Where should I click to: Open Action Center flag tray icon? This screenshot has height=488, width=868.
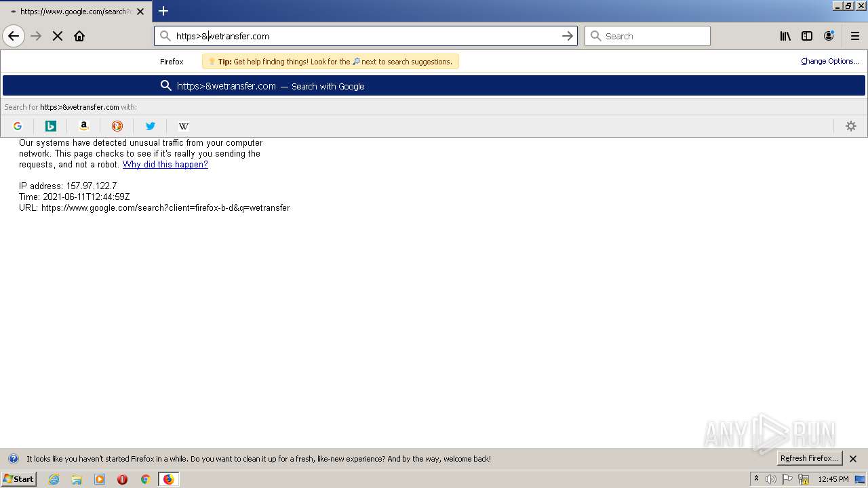click(x=787, y=479)
